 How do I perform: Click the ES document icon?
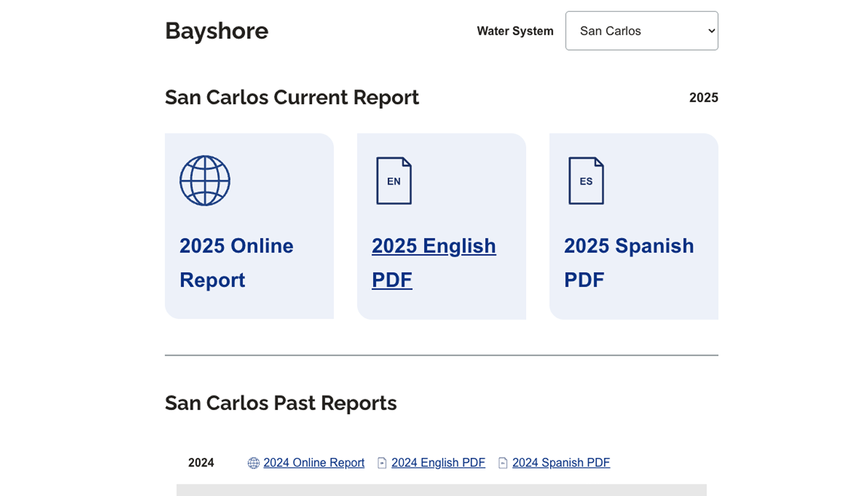(586, 180)
